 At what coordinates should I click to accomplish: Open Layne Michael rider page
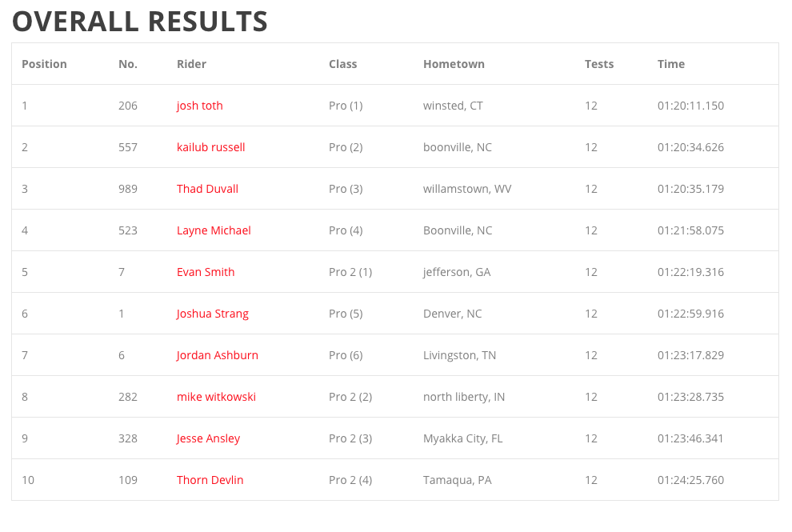tap(214, 230)
